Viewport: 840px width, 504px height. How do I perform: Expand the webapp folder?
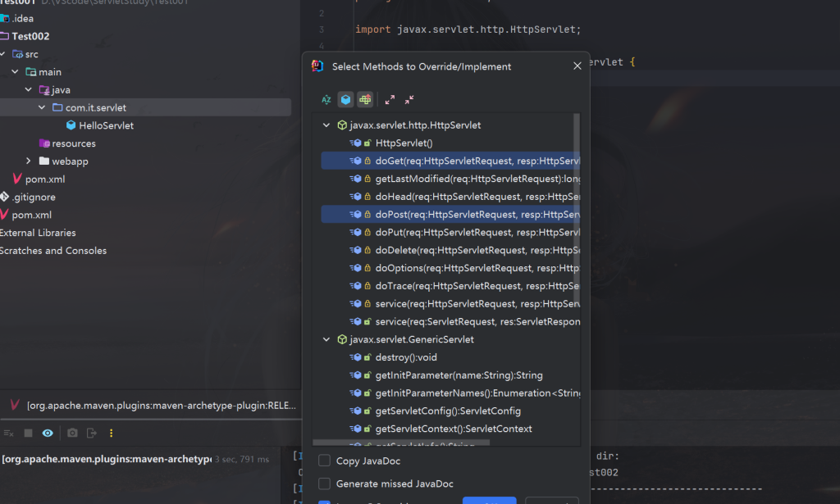[29, 161]
